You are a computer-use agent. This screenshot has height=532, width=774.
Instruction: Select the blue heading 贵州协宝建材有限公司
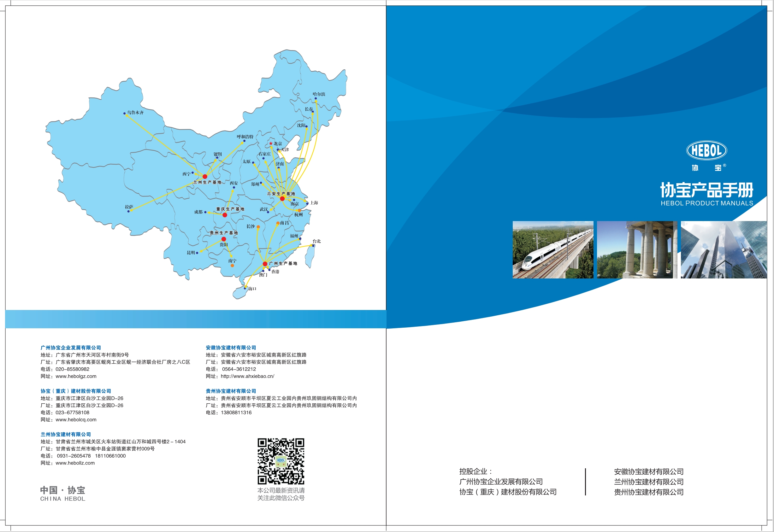(231, 391)
